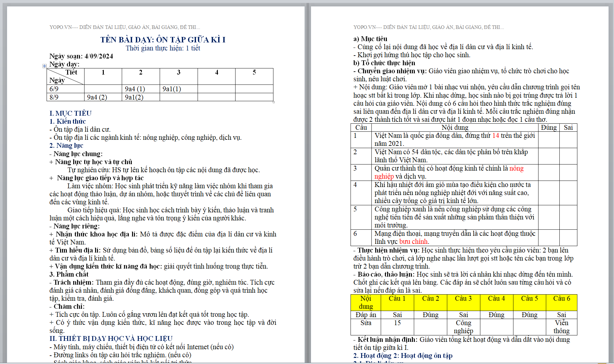Click the text "Ngày soạn: 4/09/2024"
The height and width of the screenshot is (364, 614).
[x=81, y=56]
